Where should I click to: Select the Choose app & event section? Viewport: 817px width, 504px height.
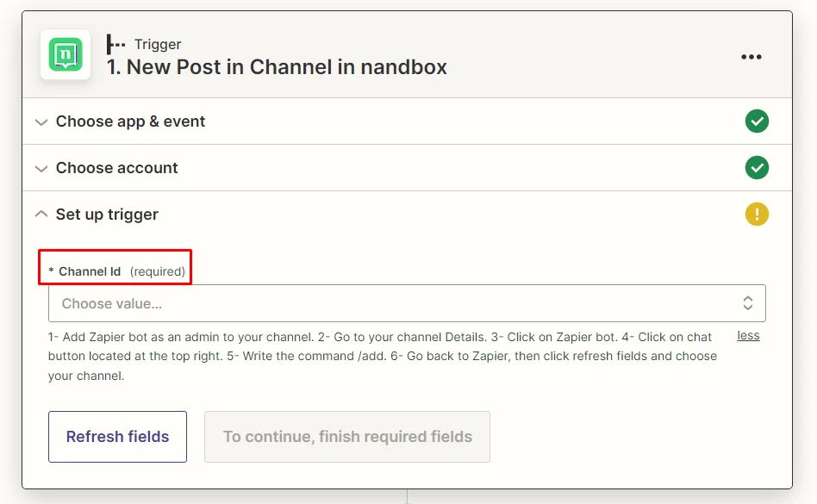[x=407, y=121]
